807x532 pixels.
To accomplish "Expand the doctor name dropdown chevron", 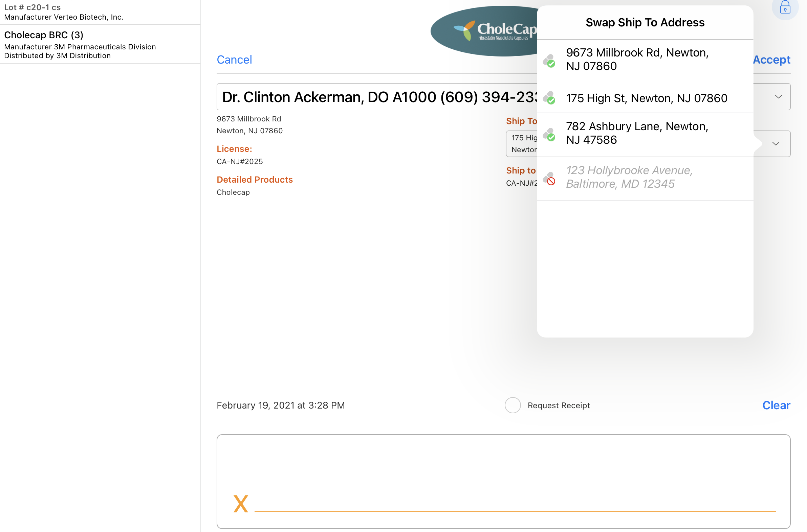I will (x=778, y=97).
